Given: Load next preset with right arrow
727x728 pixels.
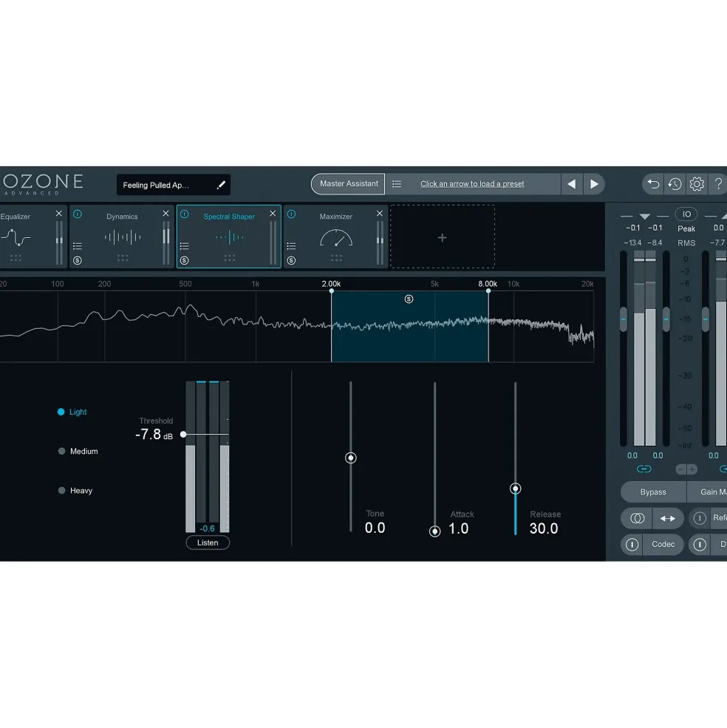Looking at the screenshot, I should point(594,184).
